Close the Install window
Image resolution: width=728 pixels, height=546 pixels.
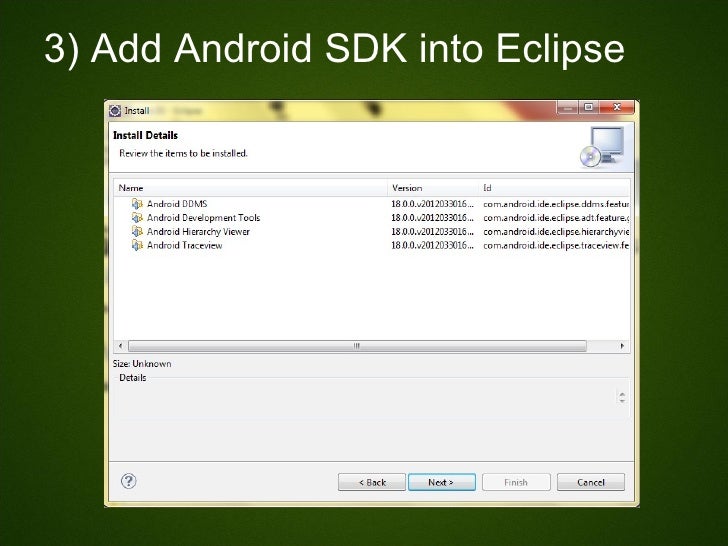tap(617, 107)
